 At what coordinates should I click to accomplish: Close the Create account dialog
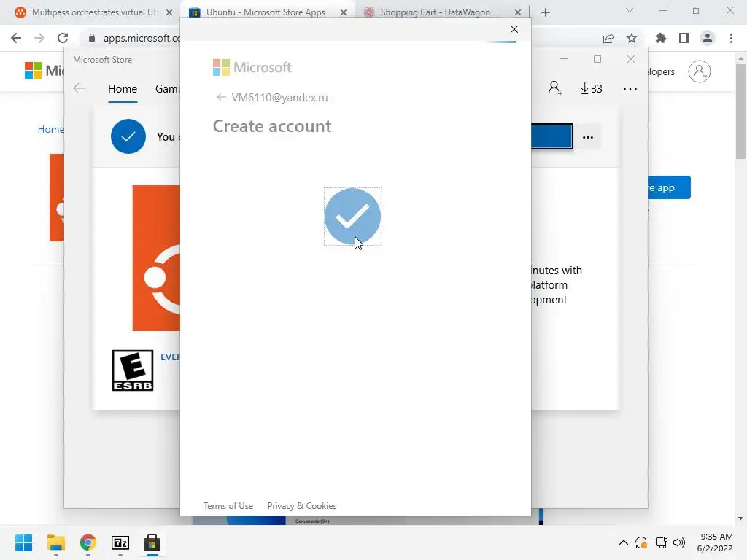[514, 29]
